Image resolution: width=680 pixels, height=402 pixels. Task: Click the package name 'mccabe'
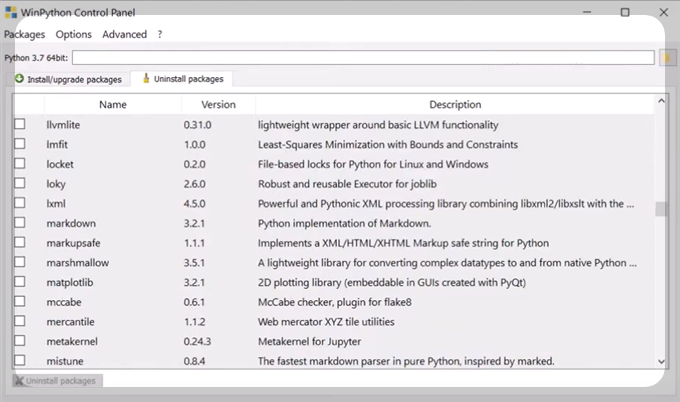pyautogui.click(x=64, y=302)
